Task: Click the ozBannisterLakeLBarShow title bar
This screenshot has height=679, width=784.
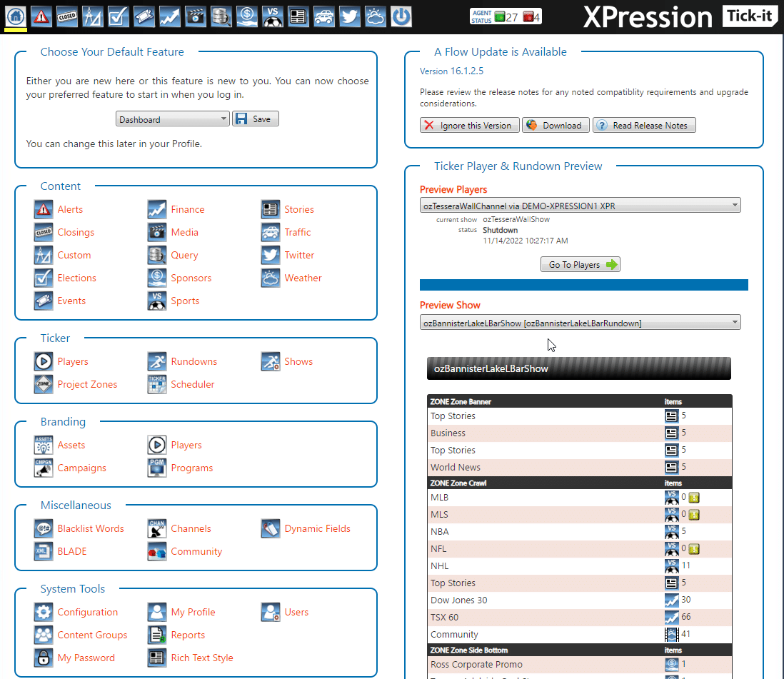Action: [578, 368]
